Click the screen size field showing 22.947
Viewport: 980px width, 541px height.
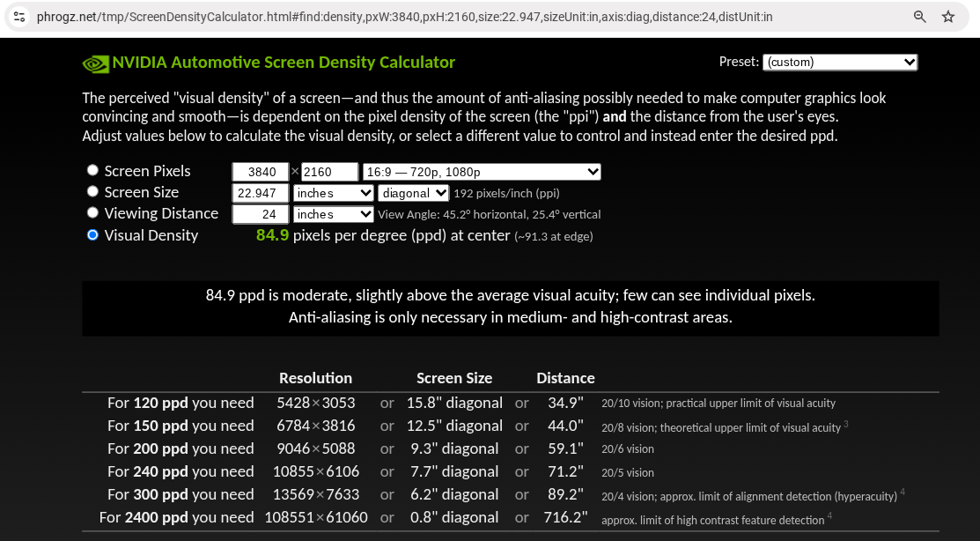point(261,193)
